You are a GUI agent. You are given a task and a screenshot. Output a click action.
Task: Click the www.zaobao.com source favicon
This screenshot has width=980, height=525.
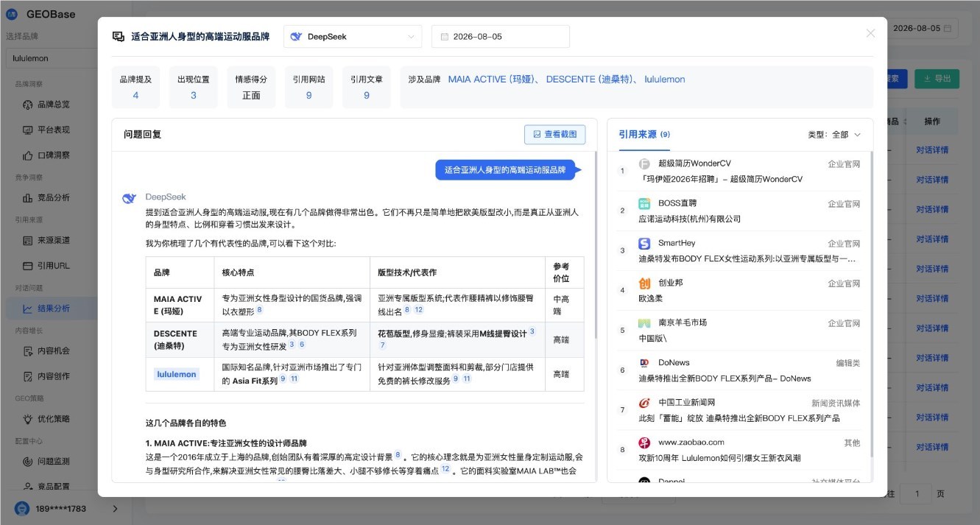pyautogui.click(x=644, y=443)
